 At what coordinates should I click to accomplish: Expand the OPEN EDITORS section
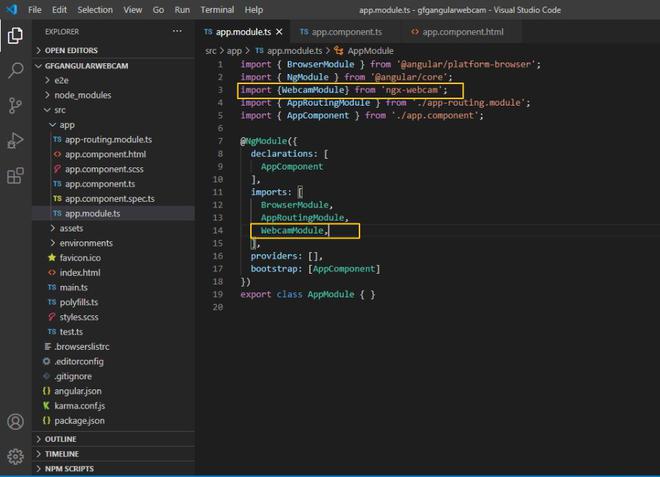click(x=73, y=49)
